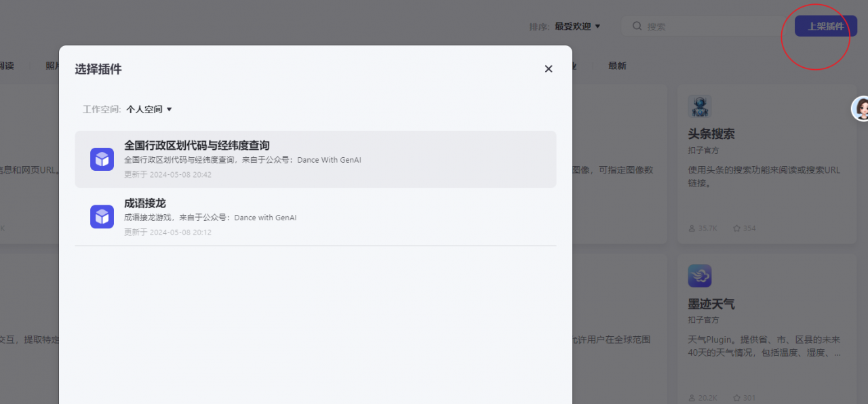Click the 墨迹天气 star count 301
This screenshot has height=404, width=868.
[745, 398]
